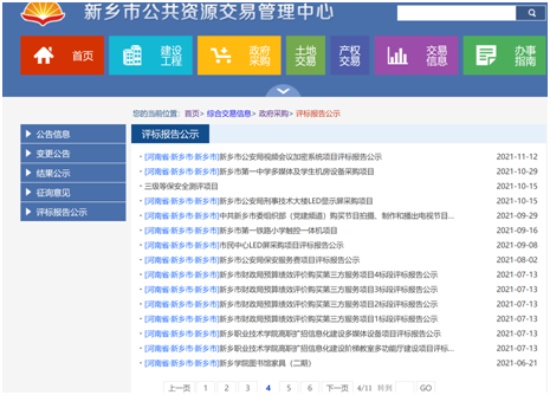The height and width of the screenshot is (395, 550).
Task: Open 中共新乡市委组织部 党建频道 notice
Action: [299, 216]
